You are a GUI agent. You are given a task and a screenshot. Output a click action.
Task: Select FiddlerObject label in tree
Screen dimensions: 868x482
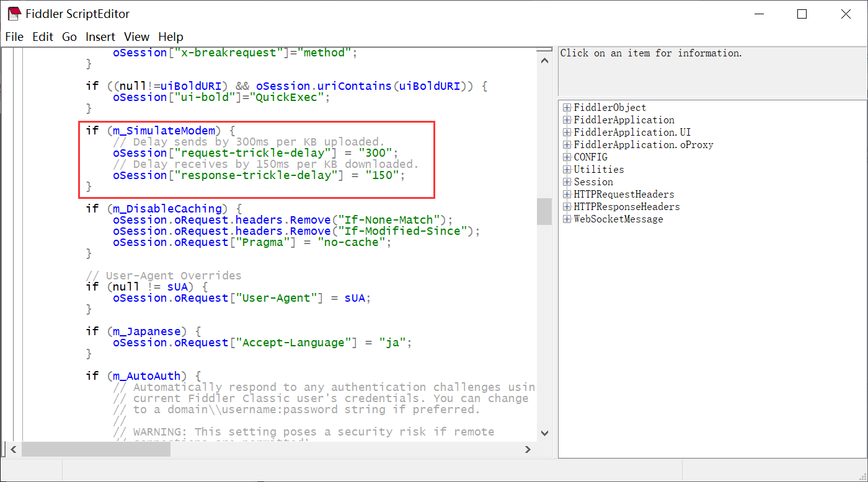pyautogui.click(x=610, y=108)
